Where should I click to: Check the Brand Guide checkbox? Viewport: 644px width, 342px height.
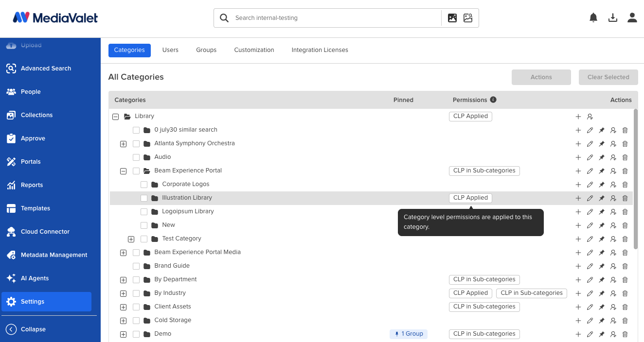pyautogui.click(x=136, y=266)
